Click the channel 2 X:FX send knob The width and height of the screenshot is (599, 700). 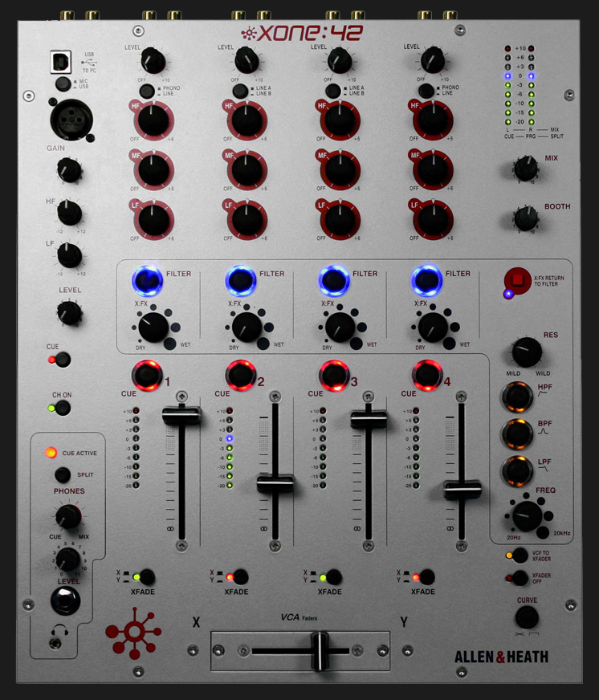click(247, 328)
